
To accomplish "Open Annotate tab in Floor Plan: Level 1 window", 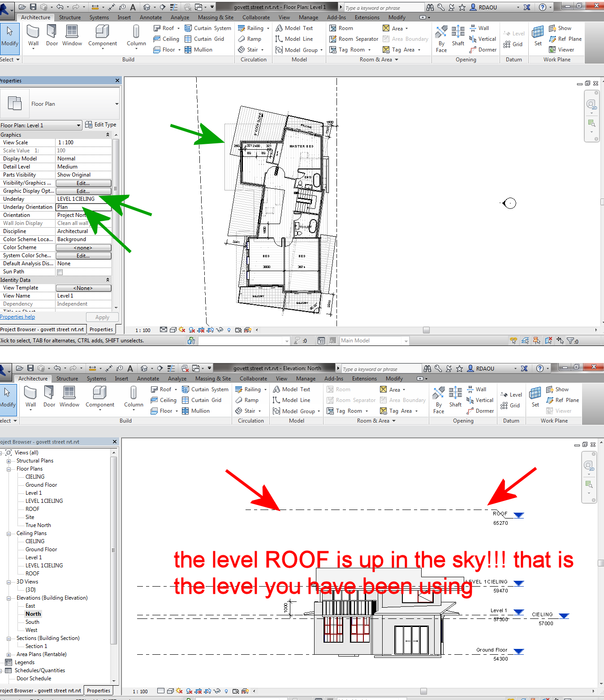I will tap(151, 17).
